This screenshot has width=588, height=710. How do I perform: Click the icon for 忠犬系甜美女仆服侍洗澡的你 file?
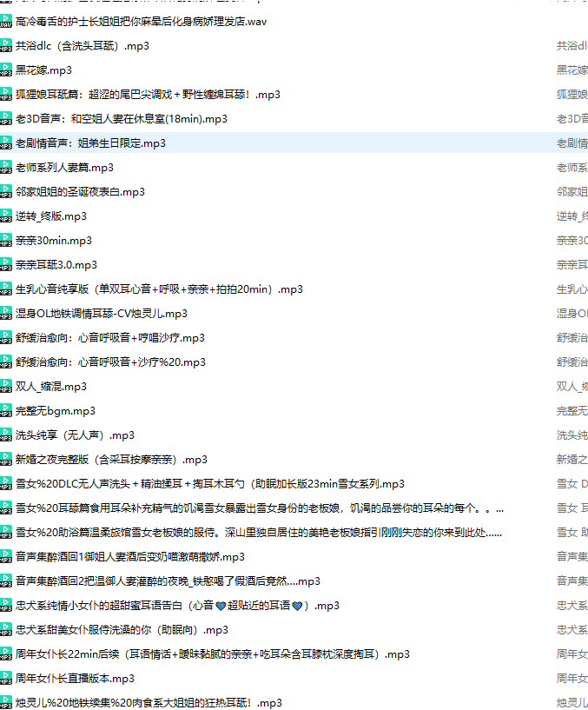click(x=6, y=630)
